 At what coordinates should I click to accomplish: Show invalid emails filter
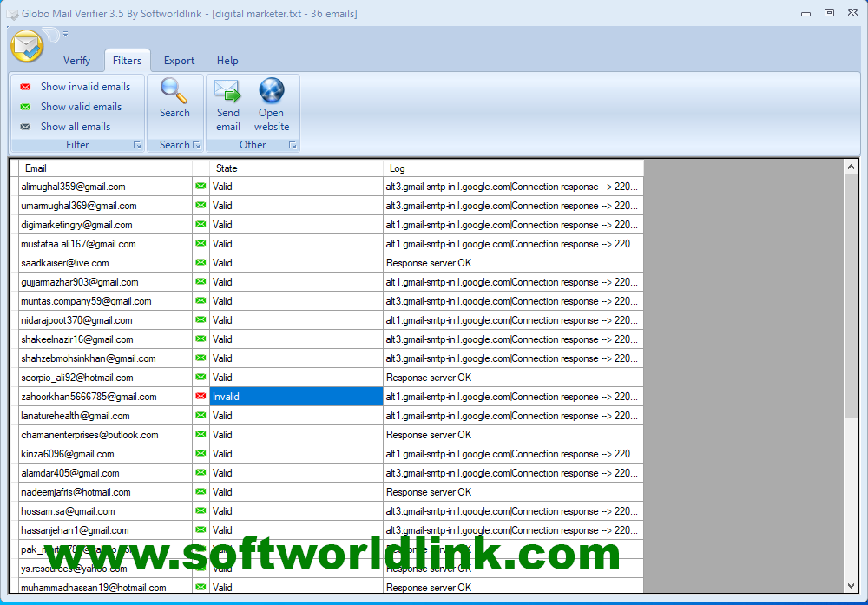click(x=85, y=87)
